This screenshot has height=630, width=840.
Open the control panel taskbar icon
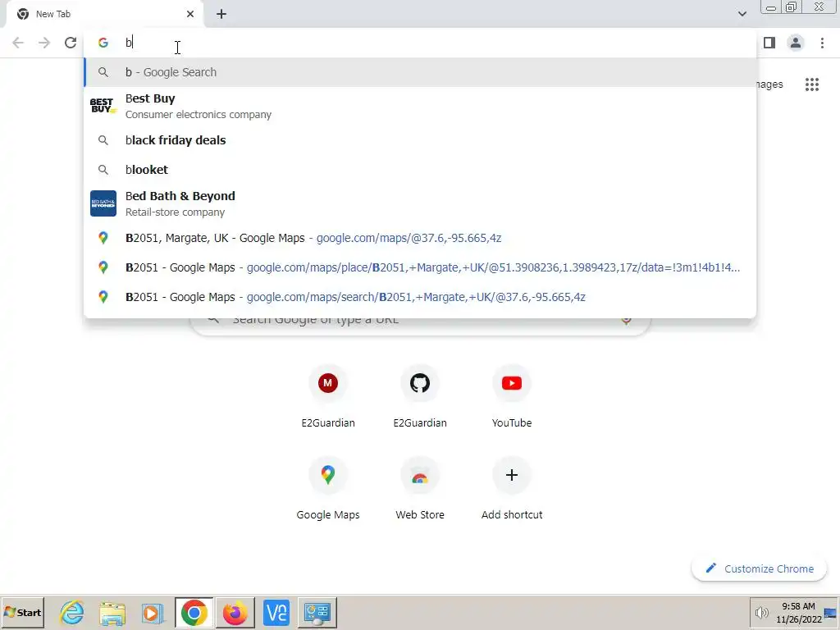317,613
